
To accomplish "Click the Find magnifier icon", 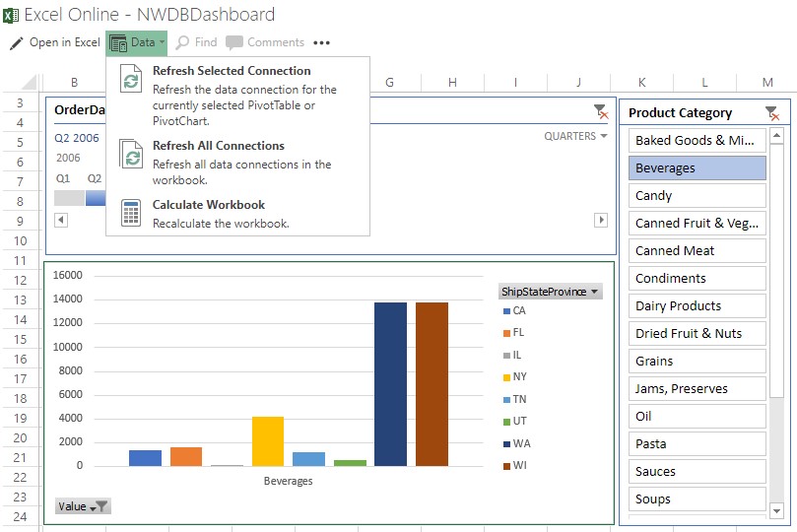I will tap(182, 42).
